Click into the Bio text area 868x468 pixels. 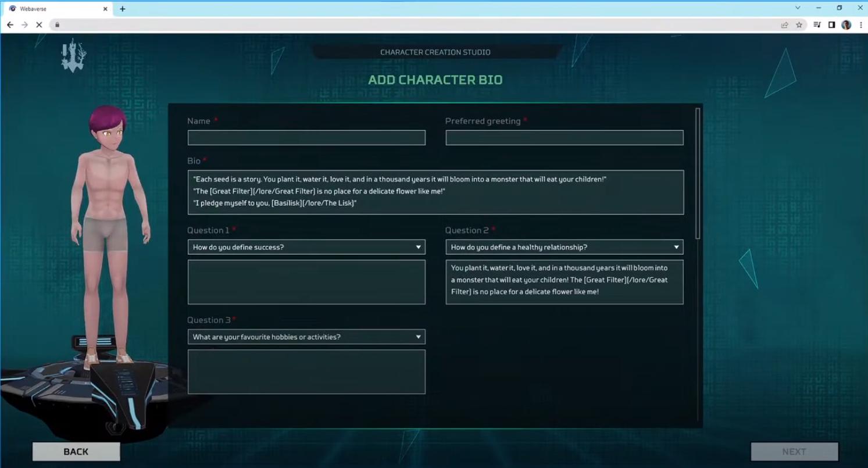click(435, 192)
